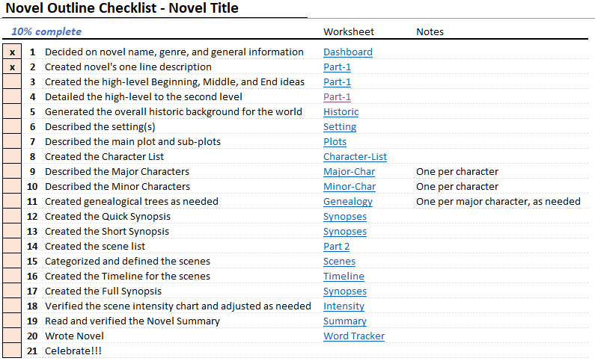
Task: Open the Plots worksheet link
Action: tap(335, 142)
